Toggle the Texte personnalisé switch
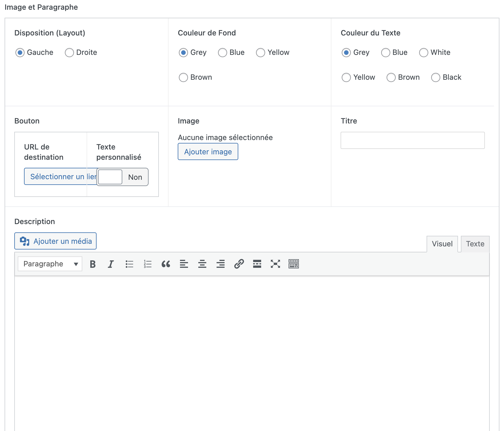This screenshot has height=431, width=504. (122, 177)
